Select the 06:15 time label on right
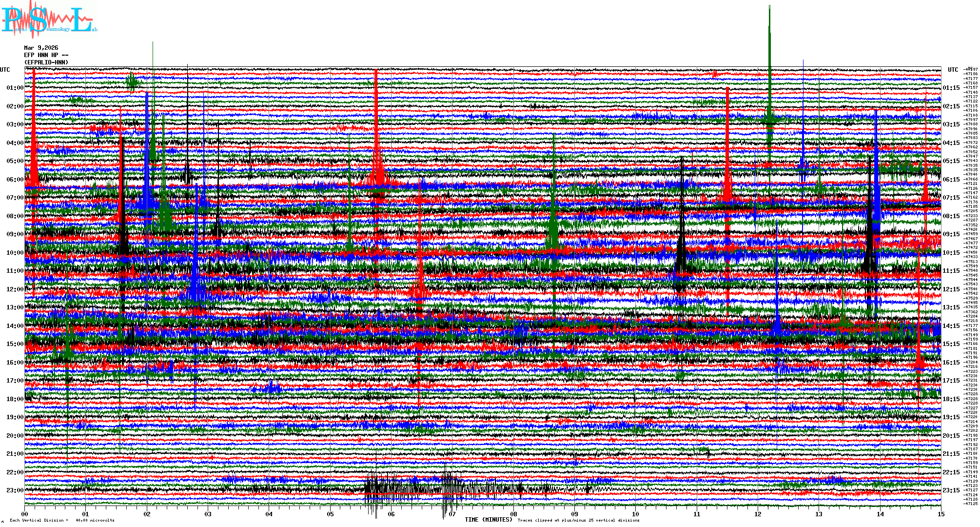The image size is (980, 527). [951, 180]
